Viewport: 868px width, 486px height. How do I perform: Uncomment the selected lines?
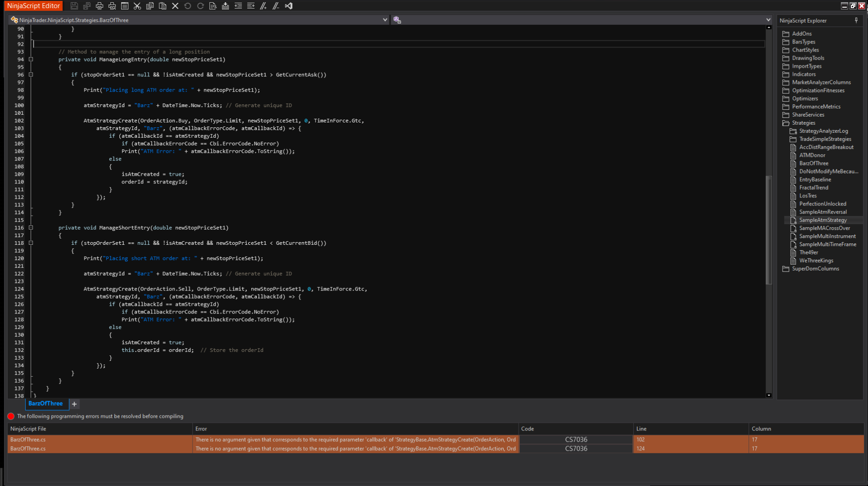[x=276, y=6]
